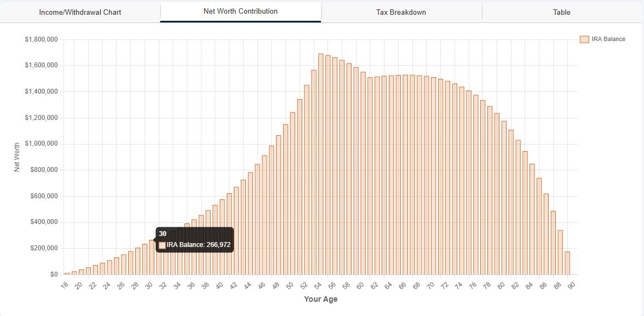The image size is (644, 316).
Task: Click the "24" age label on x-axis
Action: click(x=107, y=285)
